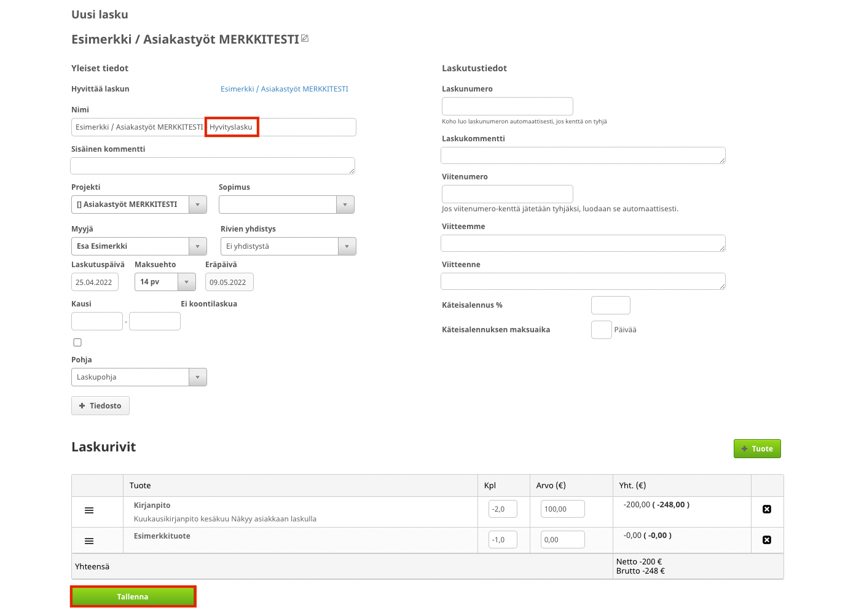
Task: Open the Maksuehto 14 pv dropdown
Action: click(165, 282)
